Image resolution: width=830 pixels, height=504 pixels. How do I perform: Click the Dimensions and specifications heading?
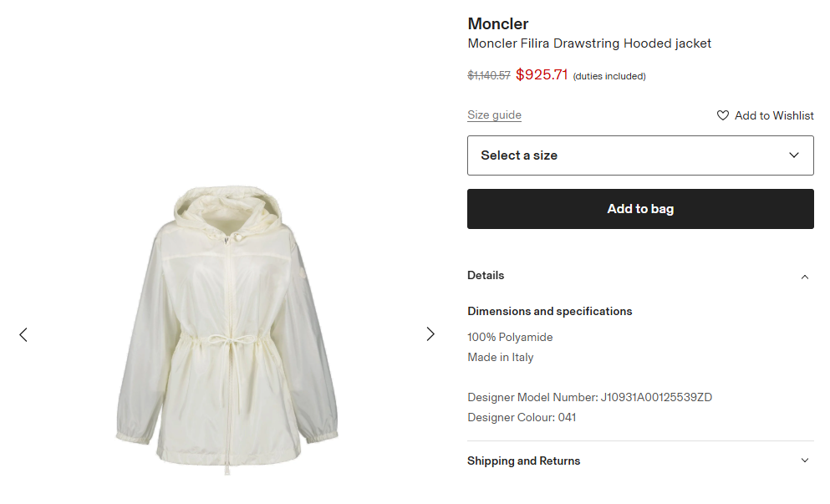click(x=549, y=311)
